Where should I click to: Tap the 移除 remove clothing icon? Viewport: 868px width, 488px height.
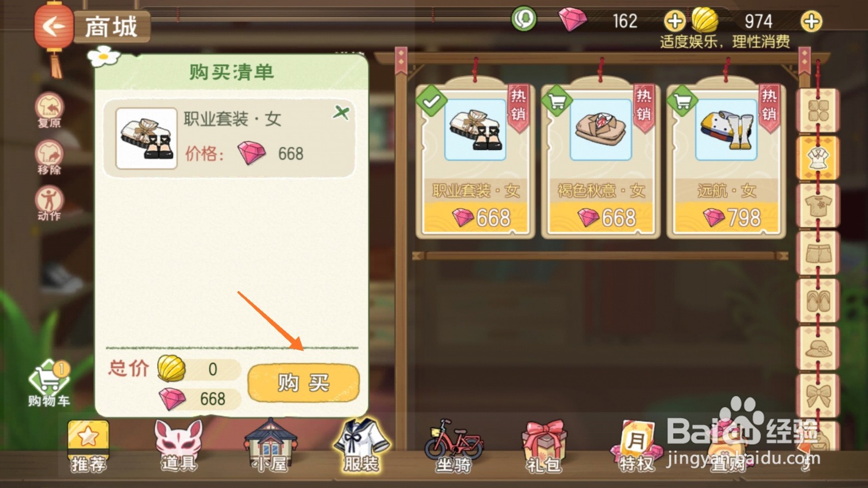pyautogui.click(x=49, y=157)
